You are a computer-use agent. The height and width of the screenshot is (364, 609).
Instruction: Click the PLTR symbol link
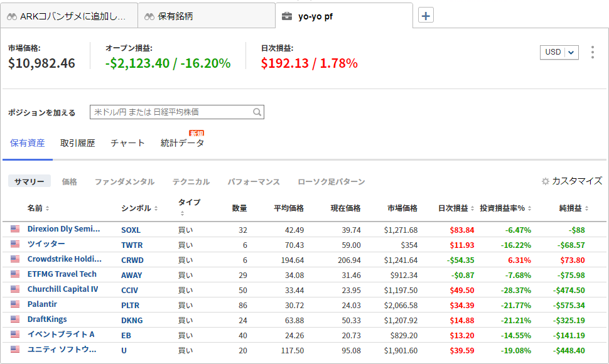click(x=130, y=306)
